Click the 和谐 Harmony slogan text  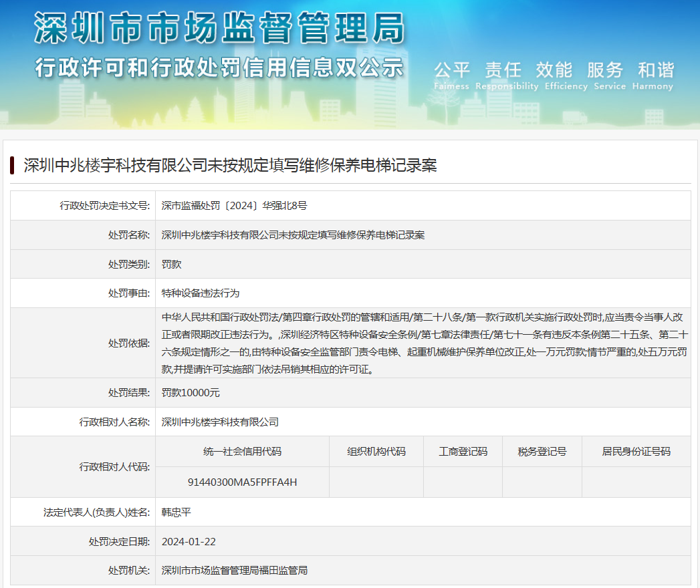click(x=653, y=76)
